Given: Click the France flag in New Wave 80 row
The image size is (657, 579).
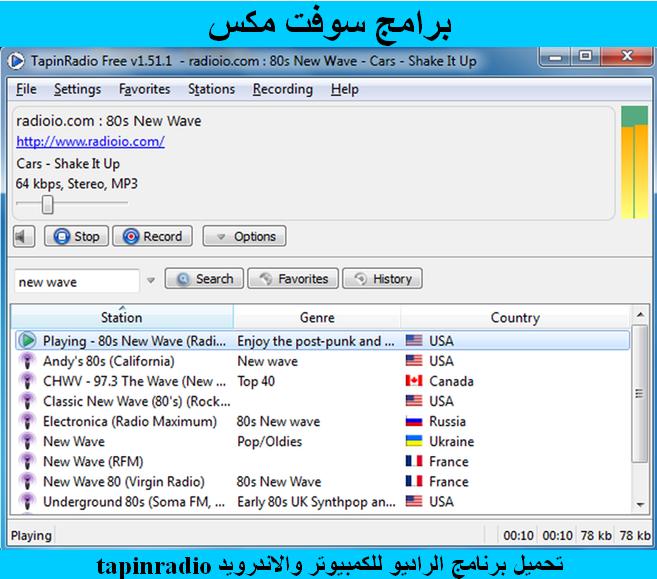Looking at the screenshot, I should coord(414,481).
